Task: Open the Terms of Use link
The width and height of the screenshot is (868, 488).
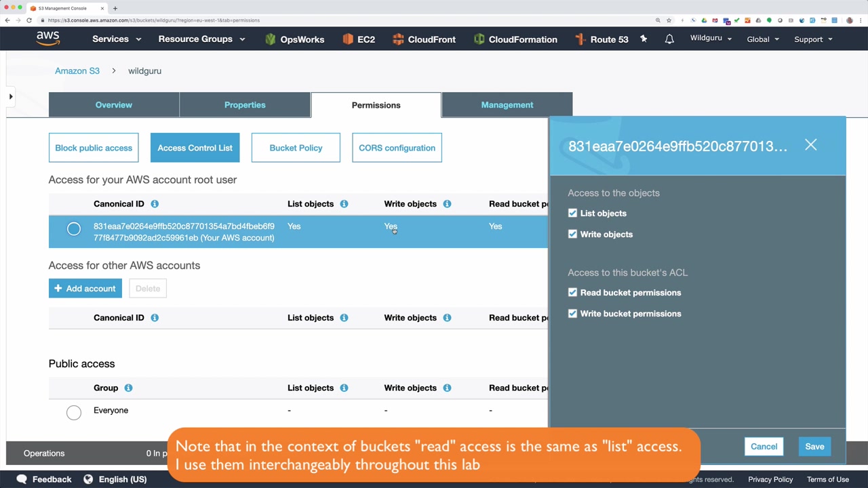Action: [828, 480]
